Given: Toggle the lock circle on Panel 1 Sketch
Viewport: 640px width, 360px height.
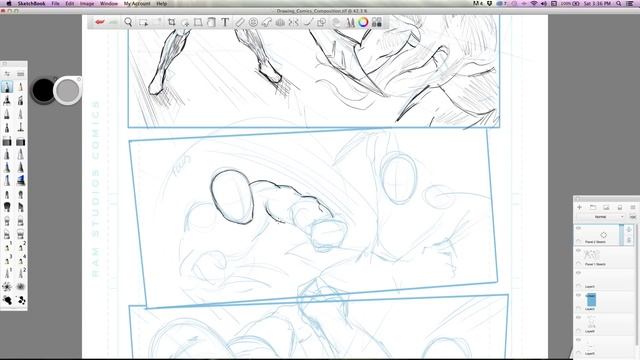Looking at the screenshot, I should point(578,264).
